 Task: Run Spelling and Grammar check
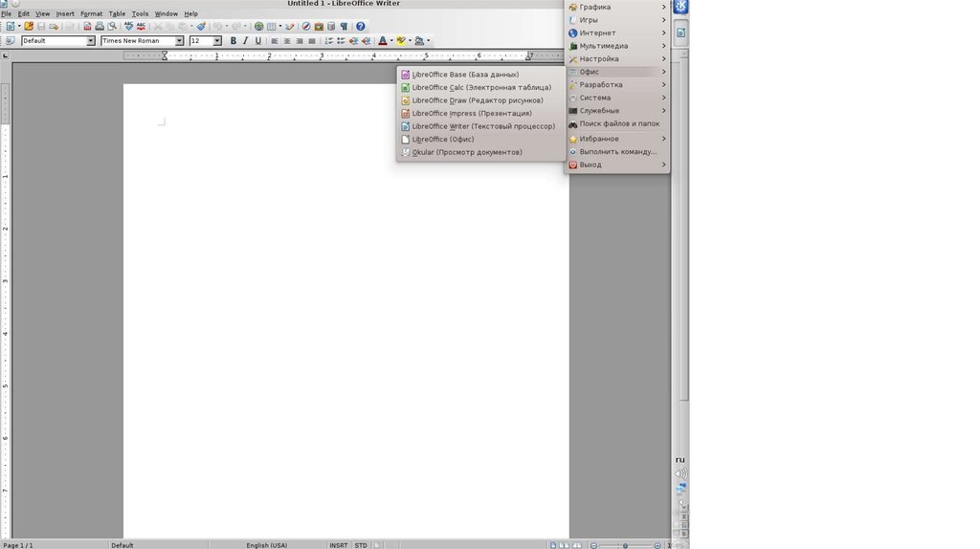(x=129, y=26)
